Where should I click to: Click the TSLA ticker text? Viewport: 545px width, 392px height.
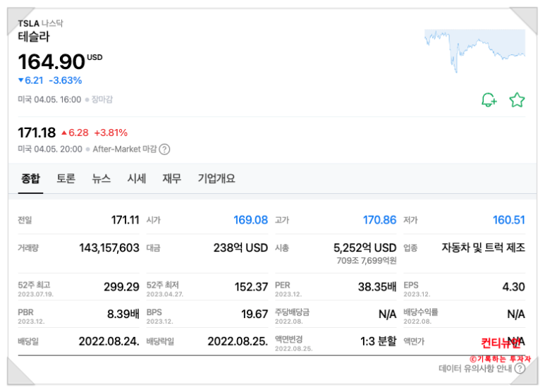coord(28,23)
